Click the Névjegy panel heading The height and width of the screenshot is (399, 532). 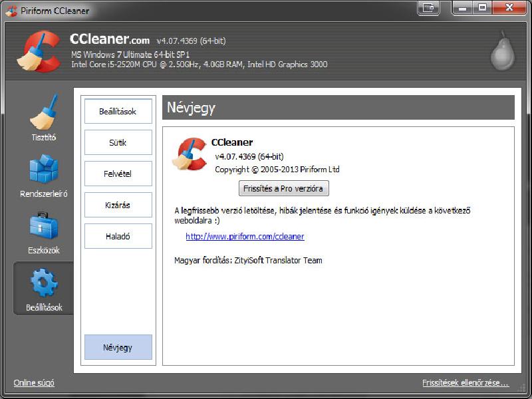[x=191, y=108]
